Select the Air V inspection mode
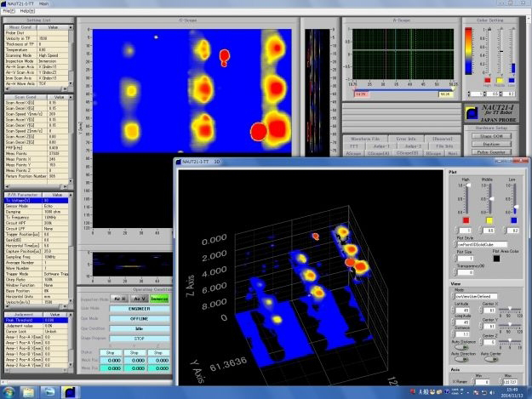 coord(138,299)
